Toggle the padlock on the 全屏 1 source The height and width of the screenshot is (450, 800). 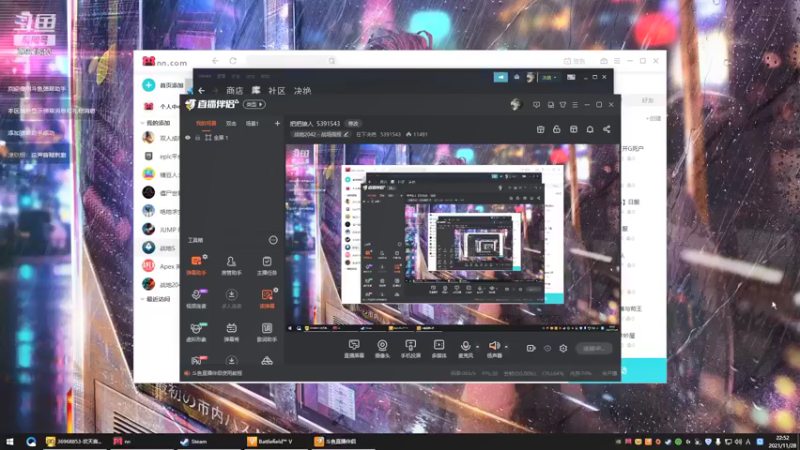[x=197, y=138]
